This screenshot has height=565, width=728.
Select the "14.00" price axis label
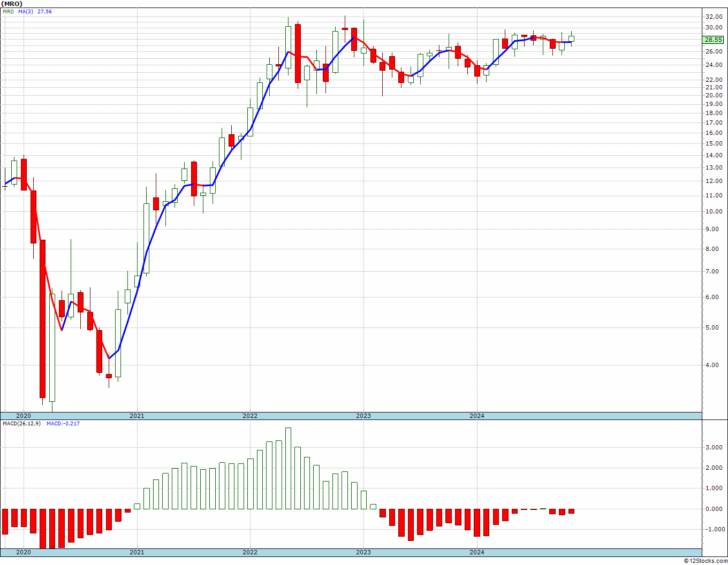(x=713, y=156)
